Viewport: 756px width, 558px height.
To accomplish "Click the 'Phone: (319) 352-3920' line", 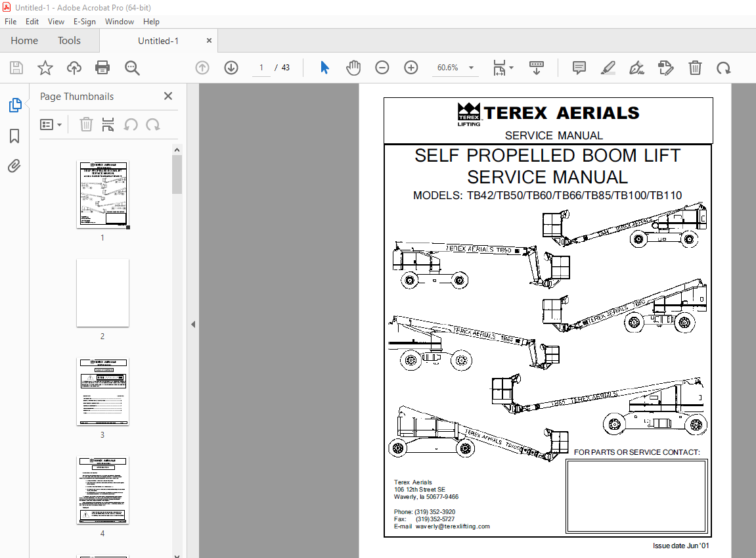I will (424, 512).
